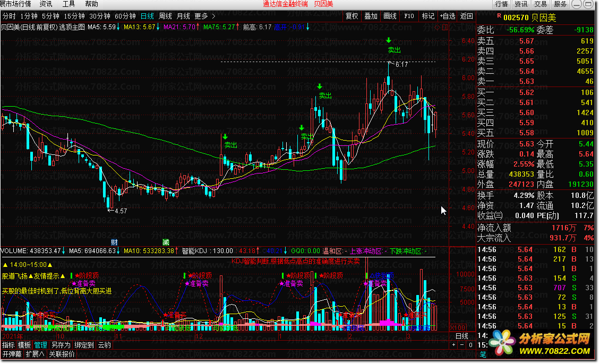This screenshot has width=600, height=364.
Task: Open the 画线 drawing tools
Action: [390, 16]
